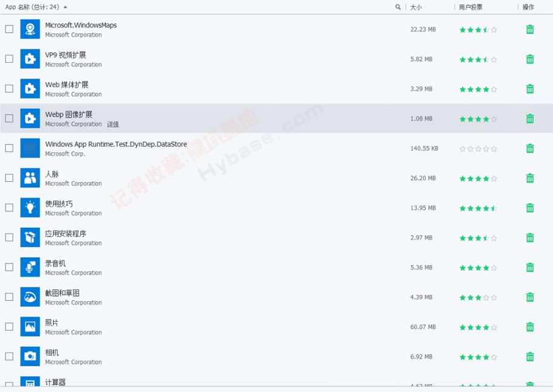Click the 22.23 MB size value
553x392 pixels.
point(423,29)
